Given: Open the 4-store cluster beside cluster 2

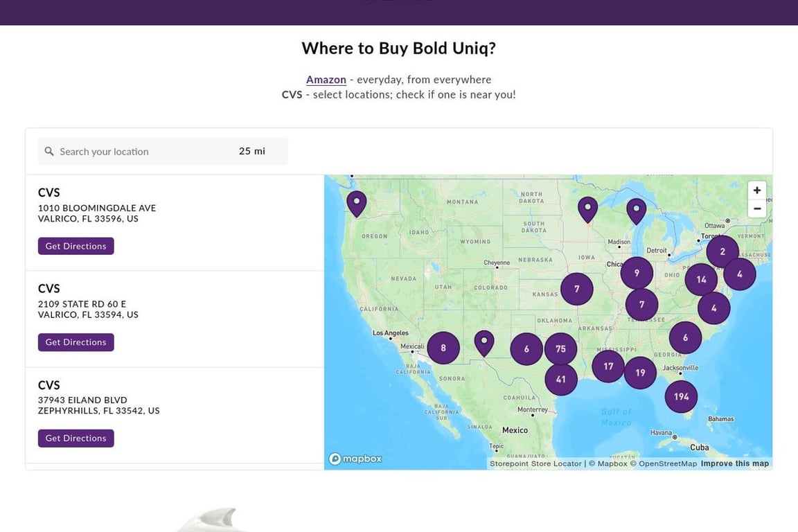Looking at the screenshot, I should coord(740,274).
